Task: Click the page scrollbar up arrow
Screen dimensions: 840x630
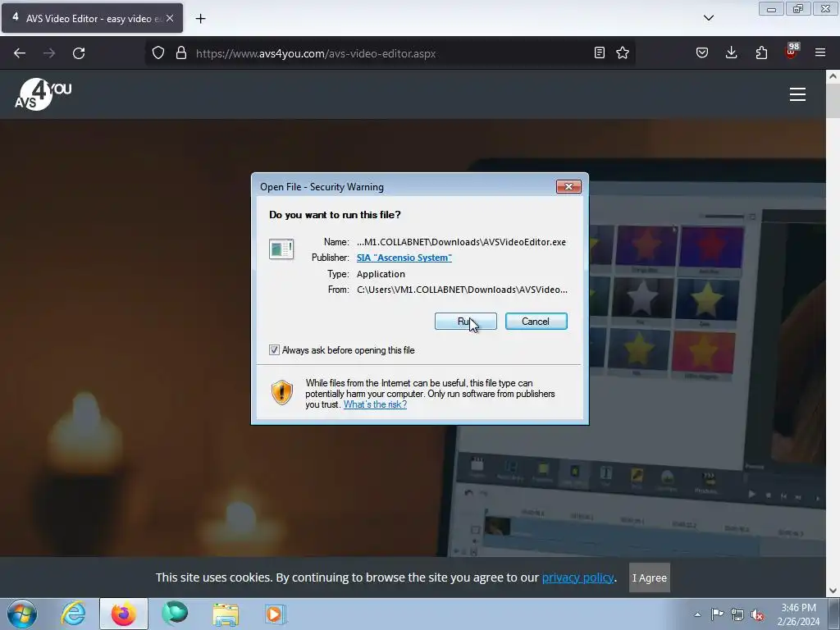Action: tap(833, 76)
